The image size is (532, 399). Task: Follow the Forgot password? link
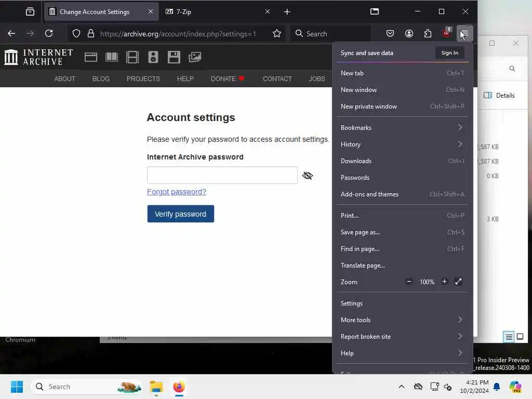(177, 192)
